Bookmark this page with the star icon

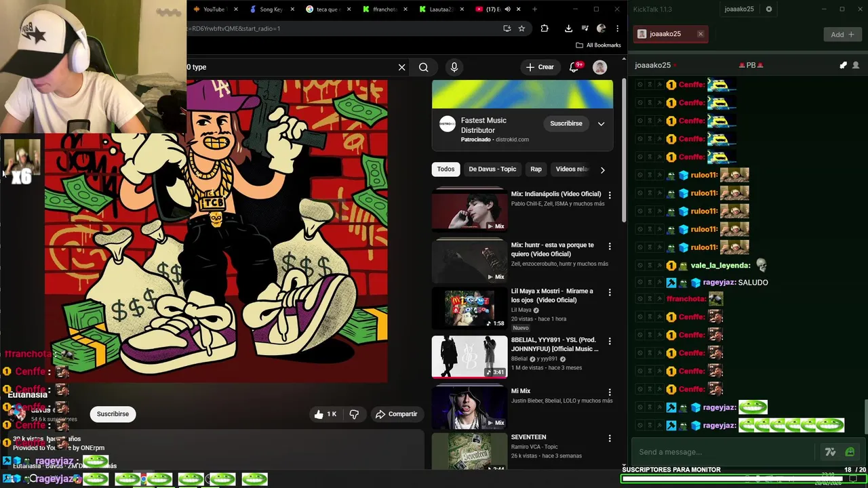tap(521, 28)
